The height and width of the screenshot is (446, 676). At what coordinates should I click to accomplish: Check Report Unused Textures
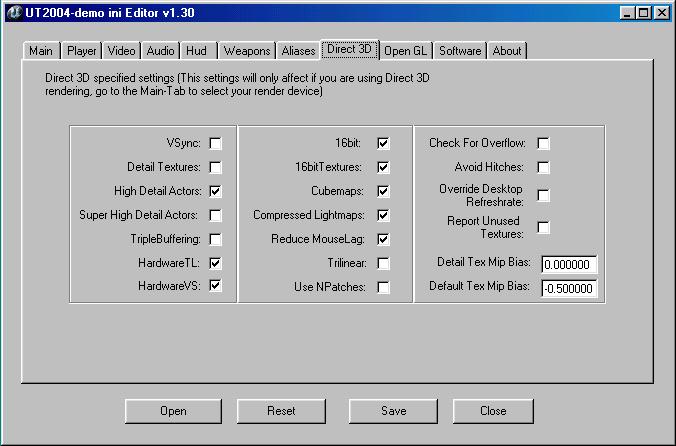pyautogui.click(x=543, y=227)
